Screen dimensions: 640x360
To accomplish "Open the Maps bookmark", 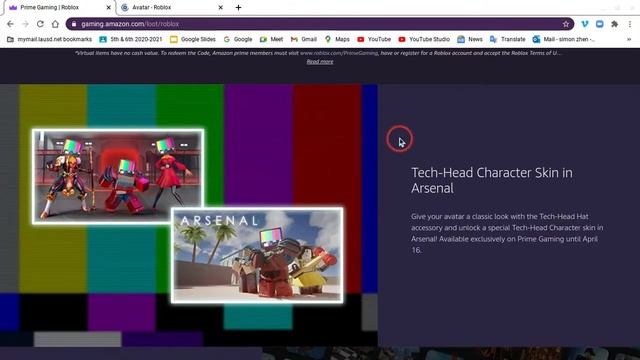I will tap(337, 39).
